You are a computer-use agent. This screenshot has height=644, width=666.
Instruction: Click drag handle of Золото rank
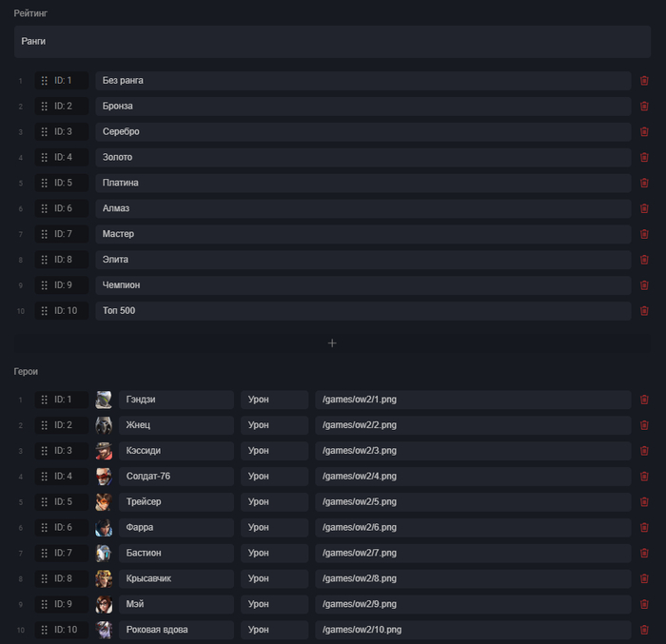(x=44, y=157)
